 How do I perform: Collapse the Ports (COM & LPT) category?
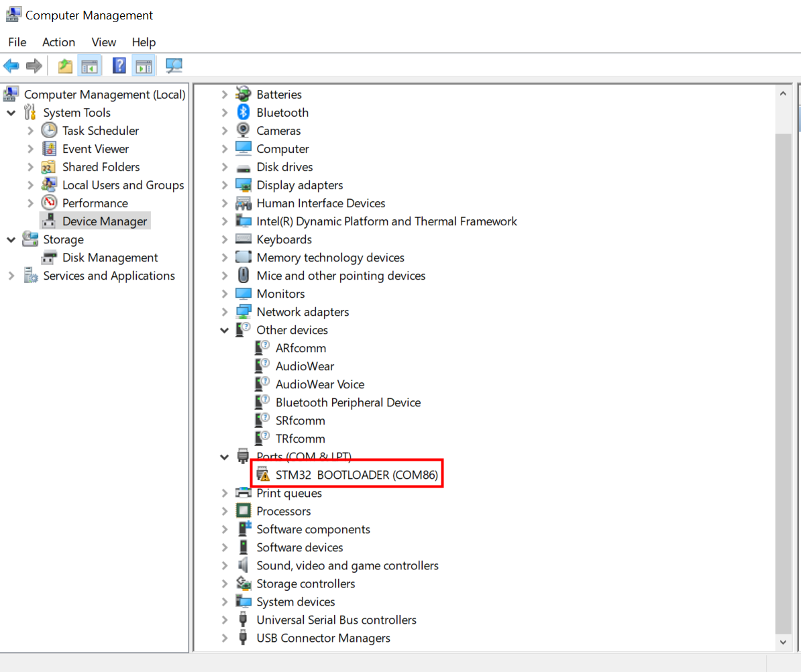[x=224, y=457]
